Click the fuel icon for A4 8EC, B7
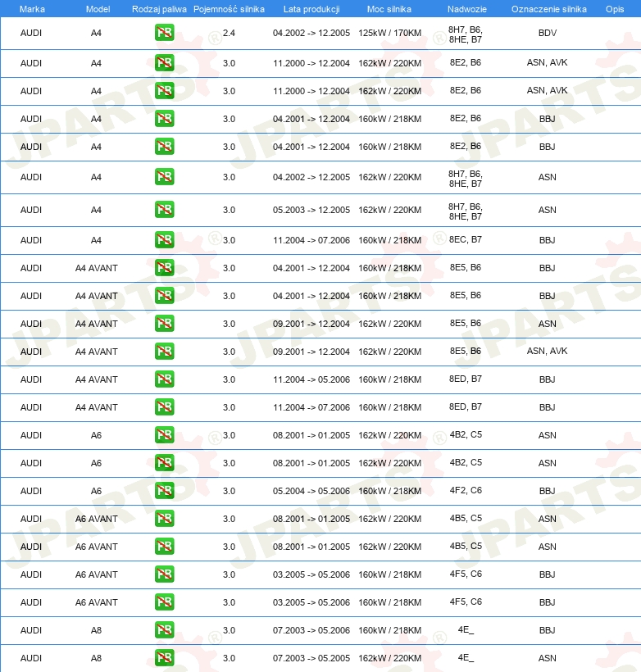Viewport: 641px width, 672px height. click(164, 239)
